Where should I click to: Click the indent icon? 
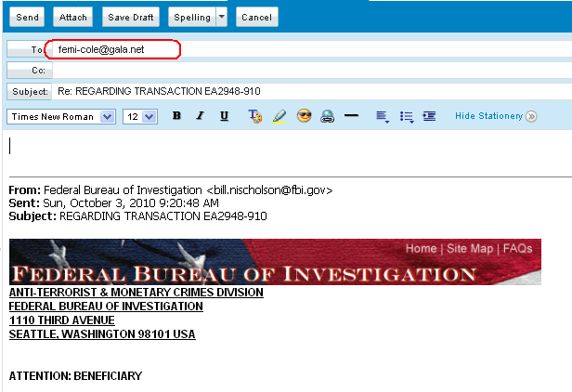429,116
